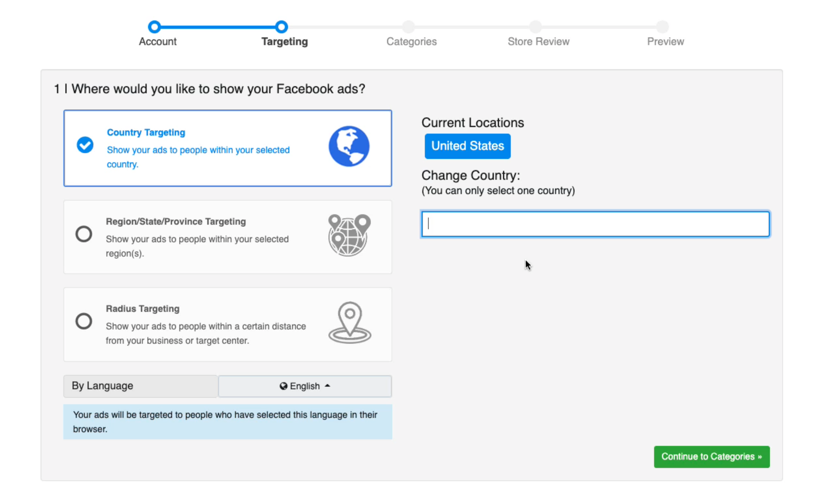Click Continue to Categories button
This screenshot has height=504, width=824.
pos(712,457)
